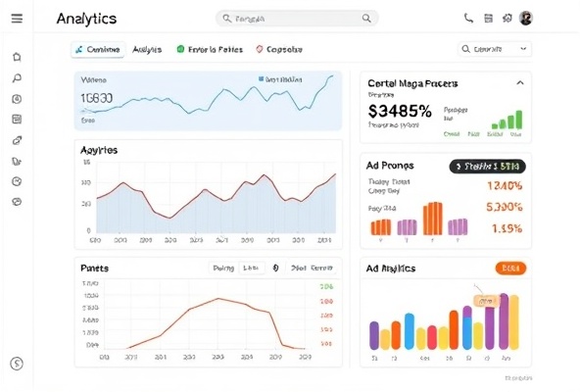The image size is (580, 392).
Task: Collapse the top-right metrics card with chevron
Action: pos(520,83)
